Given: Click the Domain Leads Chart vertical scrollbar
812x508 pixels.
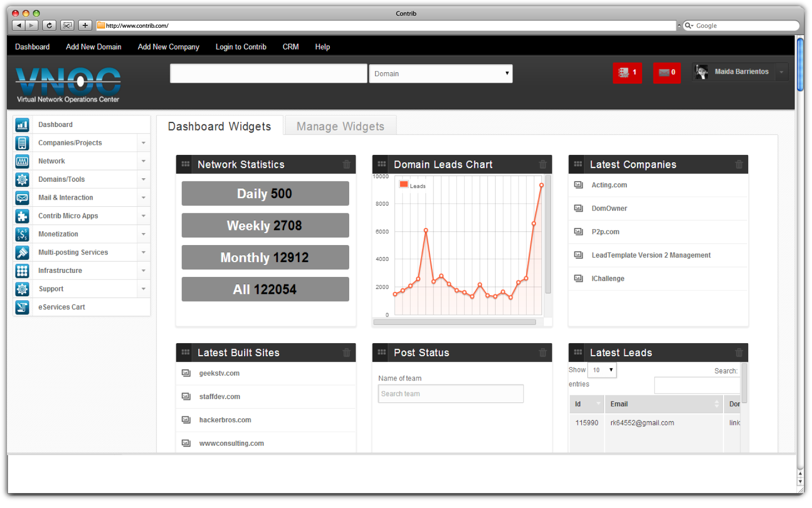Looking at the screenshot, I should pos(548,234).
